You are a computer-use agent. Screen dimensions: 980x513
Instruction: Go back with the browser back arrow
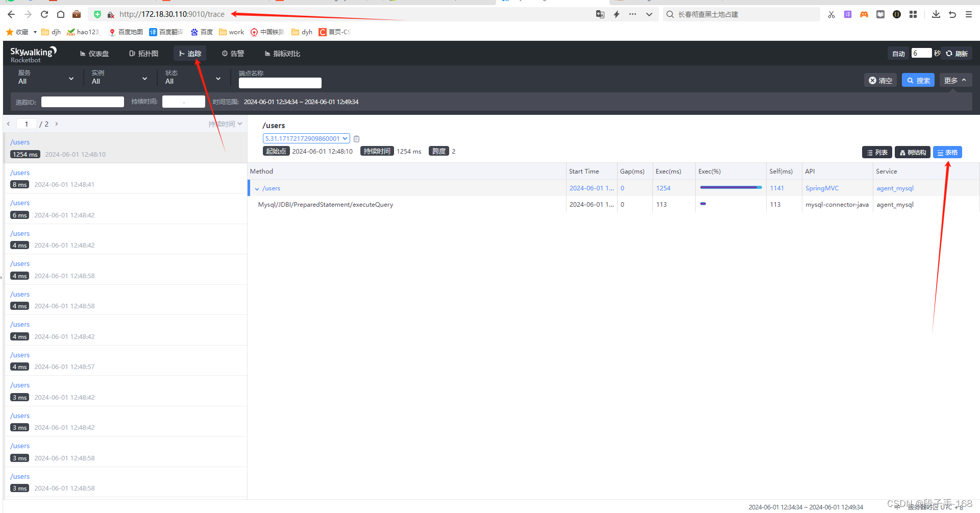(11, 14)
